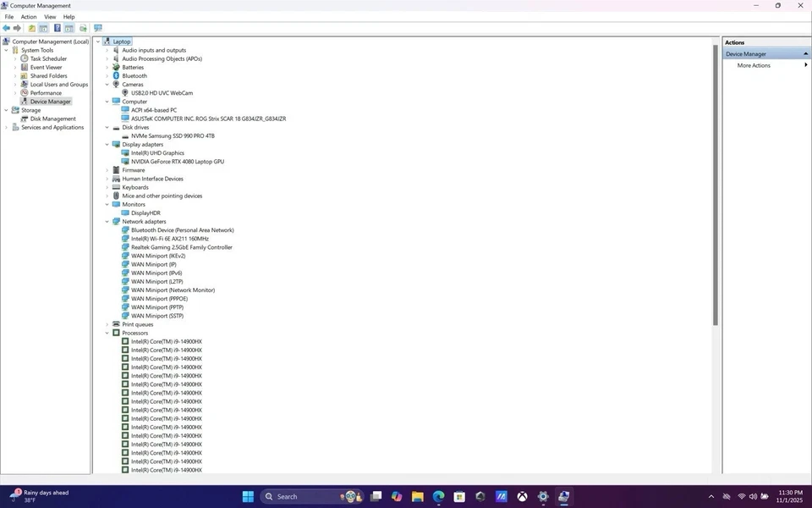Select Intel(R) UHD Graphics device
This screenshot has width=812, height=508.
click(157, 153)
